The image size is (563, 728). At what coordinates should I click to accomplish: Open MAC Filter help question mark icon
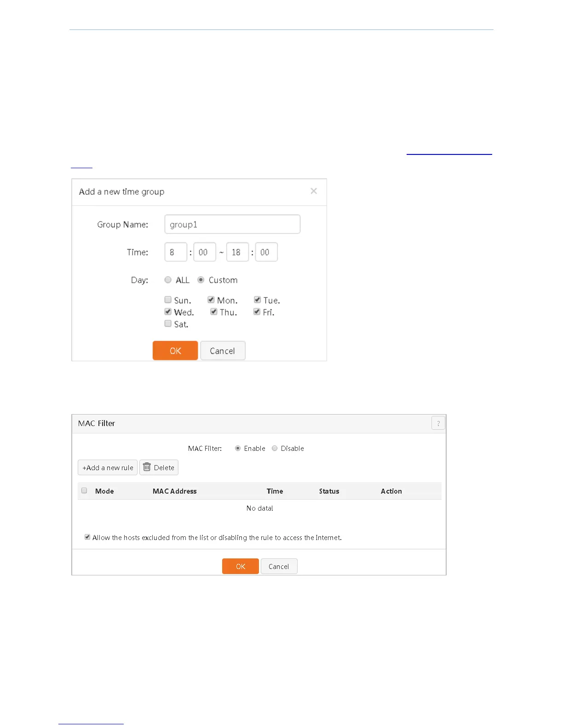[x=438, y=423]
